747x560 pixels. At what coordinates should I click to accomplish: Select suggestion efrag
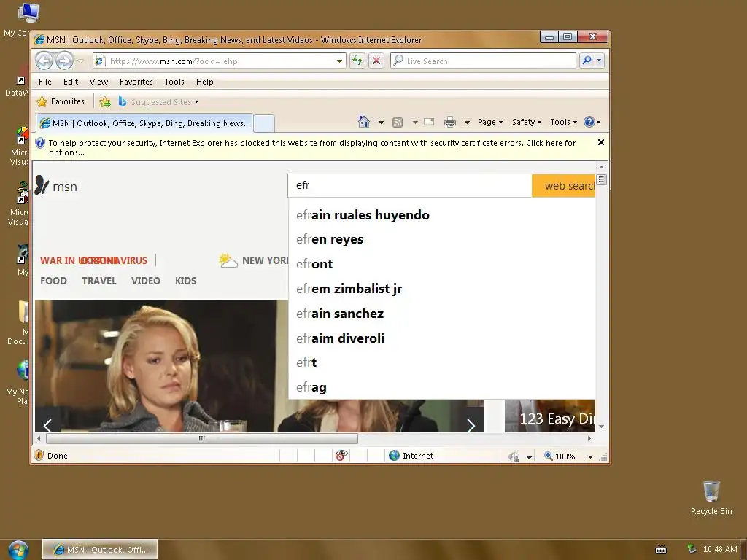(x=442, y=387)
